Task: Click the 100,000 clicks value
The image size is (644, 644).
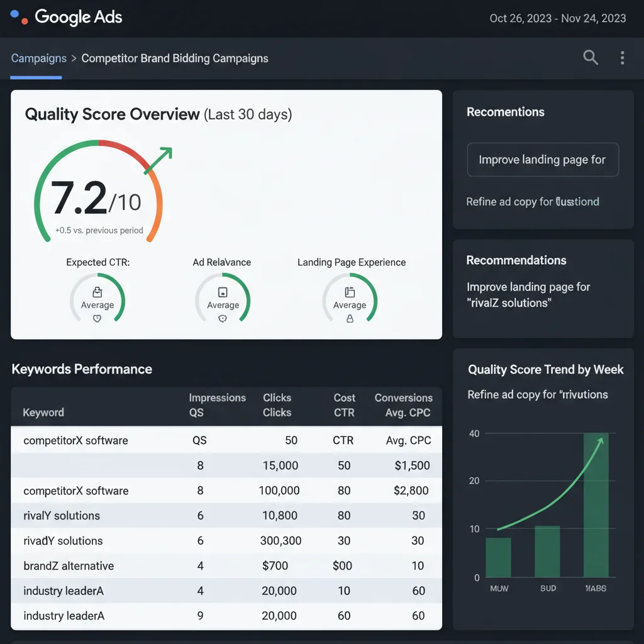Action: [279, 491]
